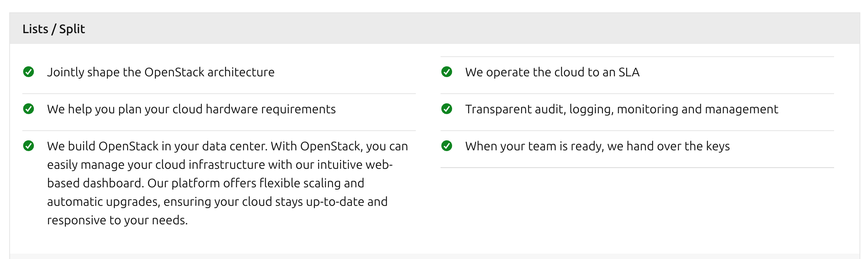Click the checkmark icon beside "Jointly shape the OpenStack architecture"

[x=29, y=72]
